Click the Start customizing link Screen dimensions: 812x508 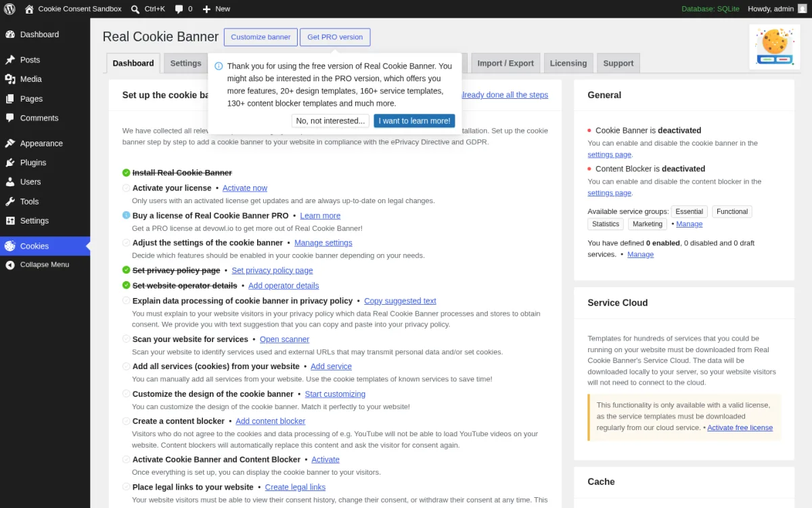(x=335, y=394)
